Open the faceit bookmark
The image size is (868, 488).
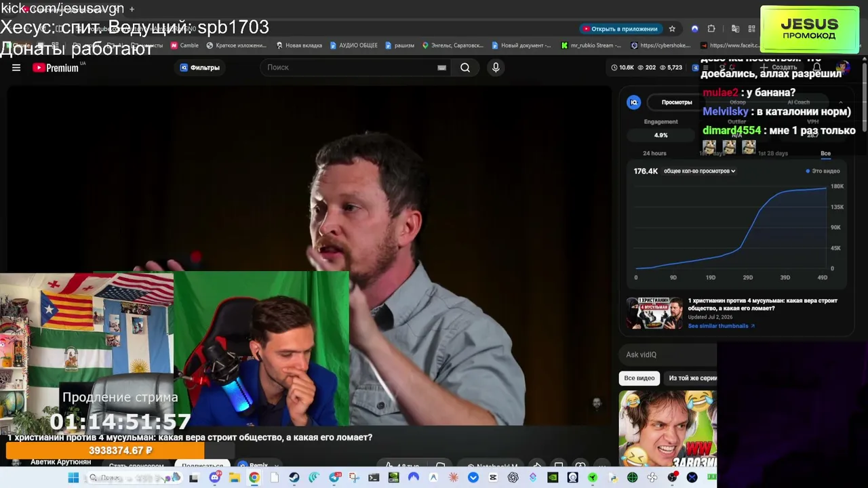(x=730, y=45)
